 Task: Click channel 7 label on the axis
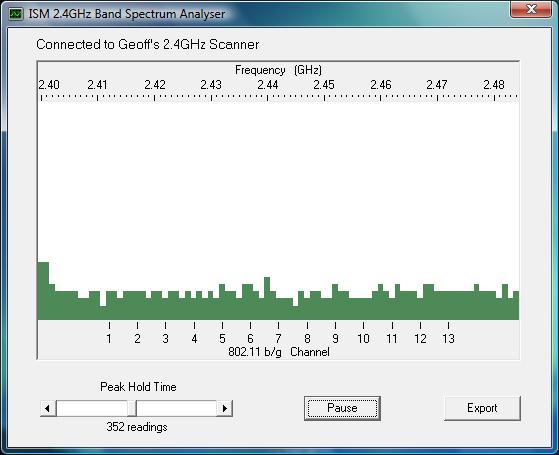coord(278,338)
